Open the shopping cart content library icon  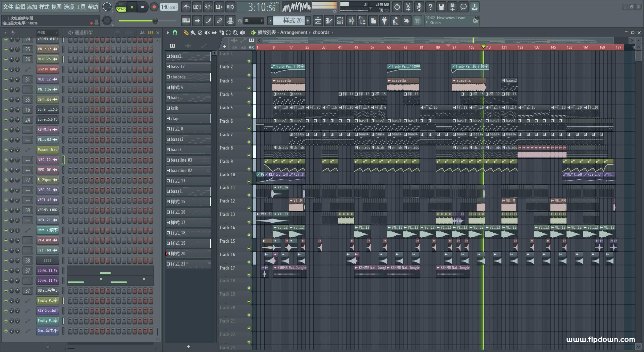pos(417,21)
